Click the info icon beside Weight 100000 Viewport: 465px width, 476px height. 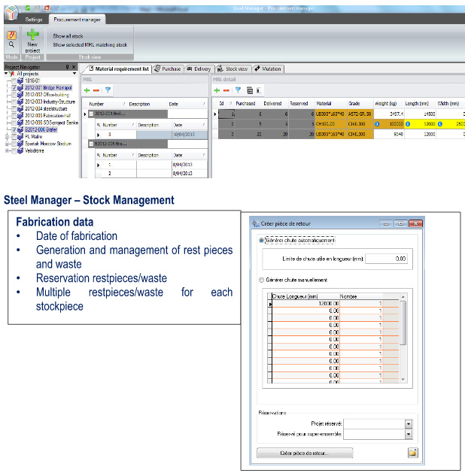point(377,124)
